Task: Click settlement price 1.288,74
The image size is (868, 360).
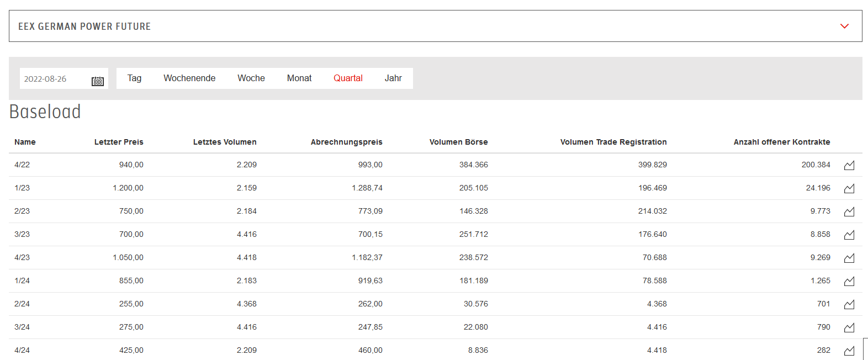Action: coord(367,188)
